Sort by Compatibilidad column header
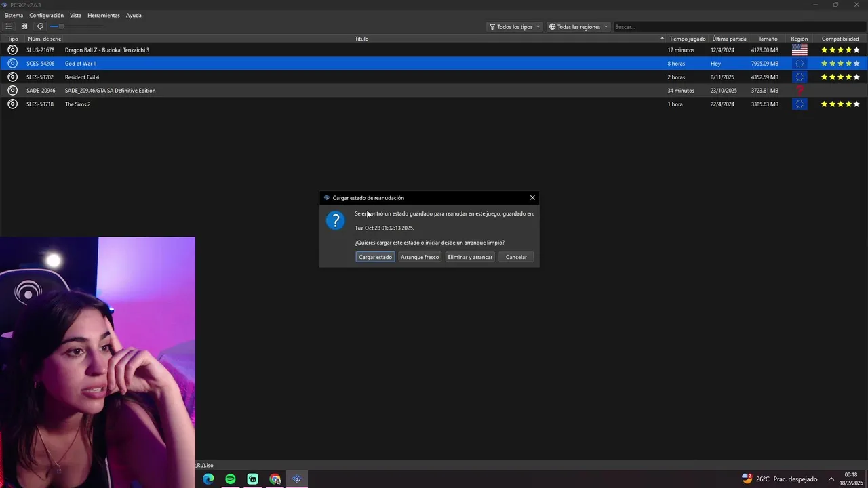 pyautogui.click(x=840, y=39)
